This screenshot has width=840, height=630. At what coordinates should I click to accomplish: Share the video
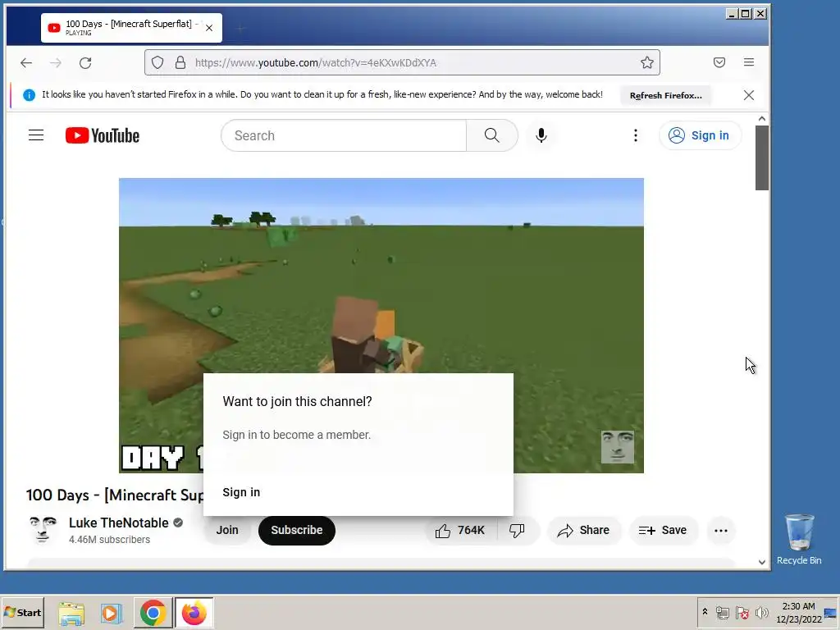[x=584, y=531]
